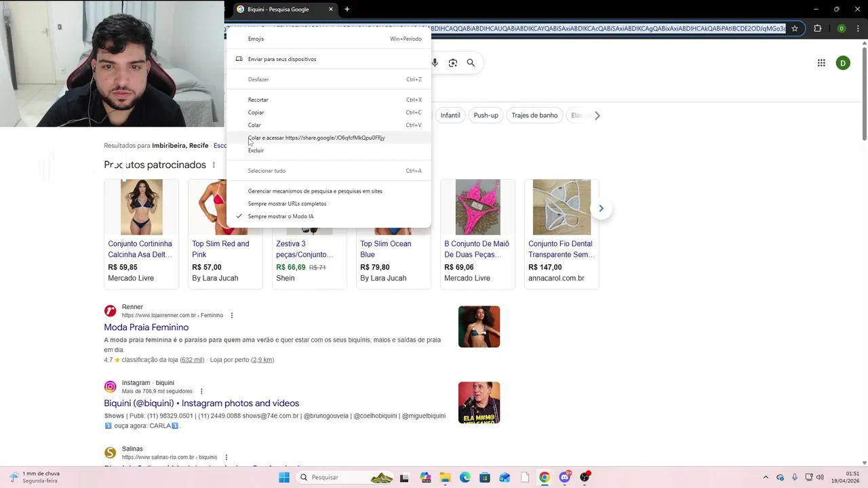Open options for Produtos patrocinados
The image size is (868, 488).
coord(214,165)
